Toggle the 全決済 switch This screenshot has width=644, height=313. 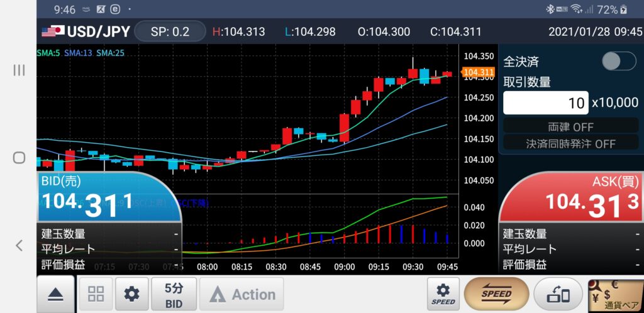(619, 62)
